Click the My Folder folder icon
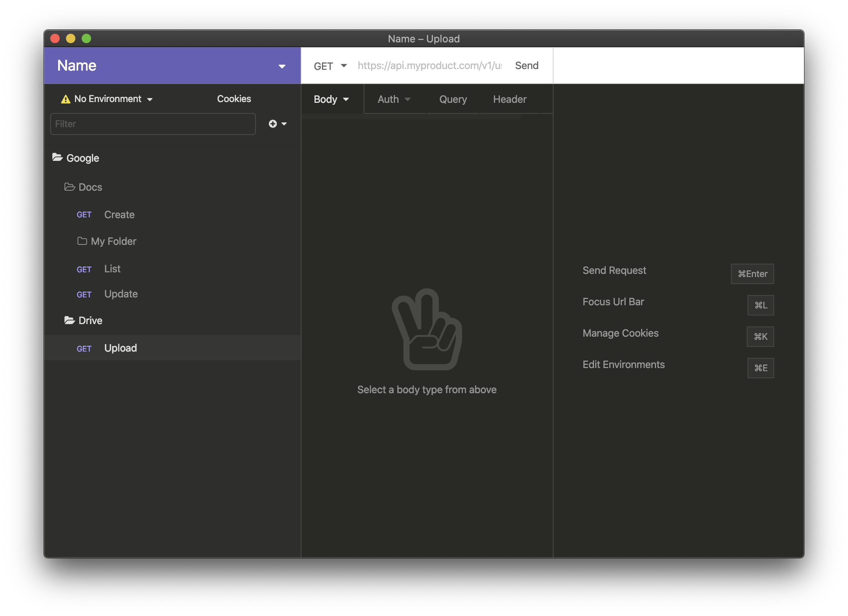This screenshot has height=616, width=848. 82,241
